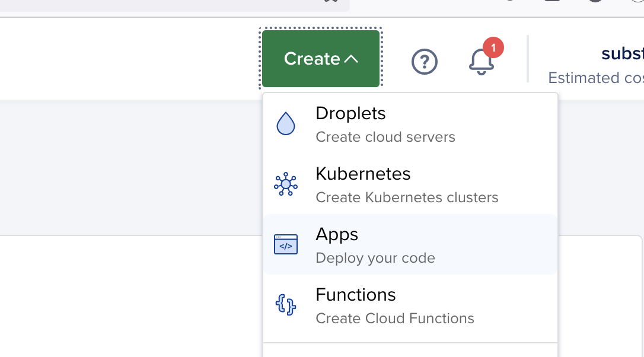
Task: Collapse the Create dropdown button
Action: [x=321, y=58]
